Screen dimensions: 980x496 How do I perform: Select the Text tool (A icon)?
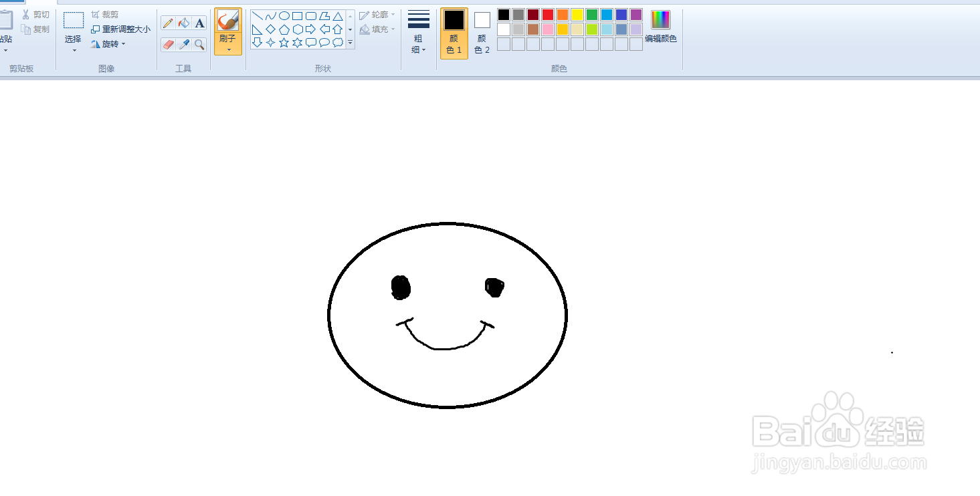[199, 23]
